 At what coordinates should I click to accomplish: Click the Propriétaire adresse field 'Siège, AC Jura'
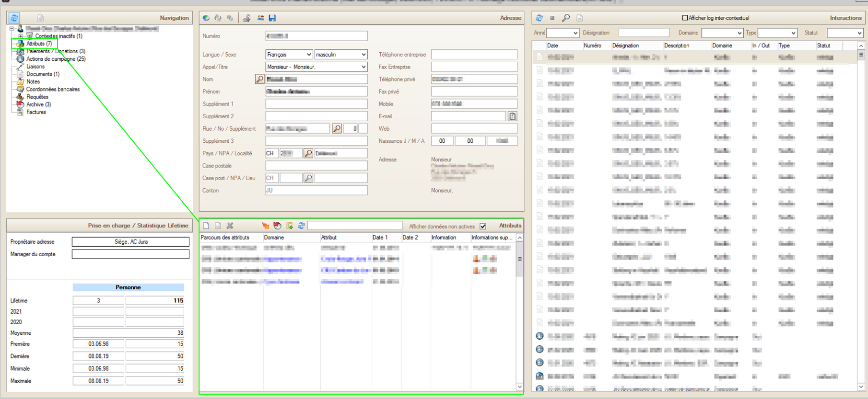[x=130, y=242]
